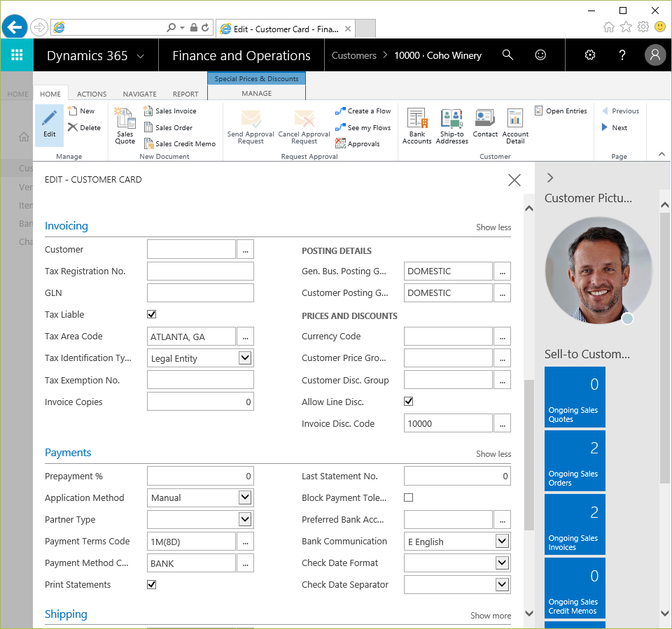Click the browser back arrow button
The width and height of the screenshot is (672, 629).
15,28
